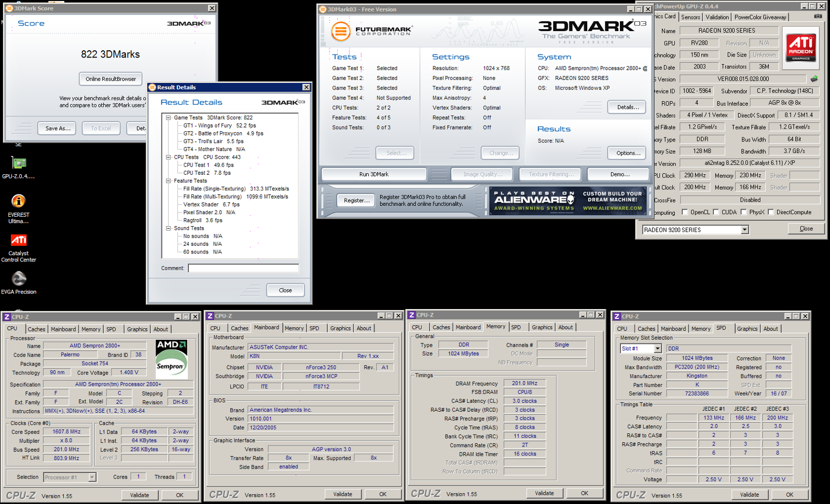Click the Alienware advertisement banner

(x=568, y=201)
